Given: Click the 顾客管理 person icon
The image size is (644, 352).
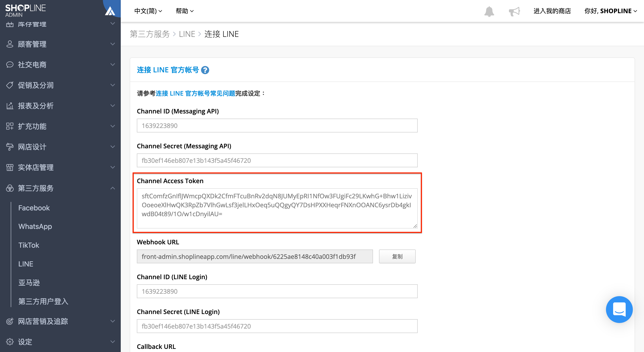Looking at the screenshot, I should click(x=10, y=44).
